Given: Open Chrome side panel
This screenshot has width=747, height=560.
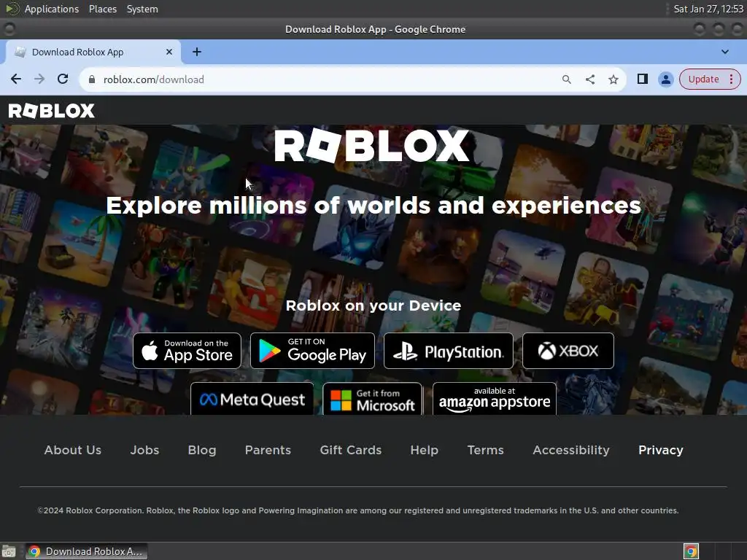Looking at the screenshot, I should click(x=642, y=79).
